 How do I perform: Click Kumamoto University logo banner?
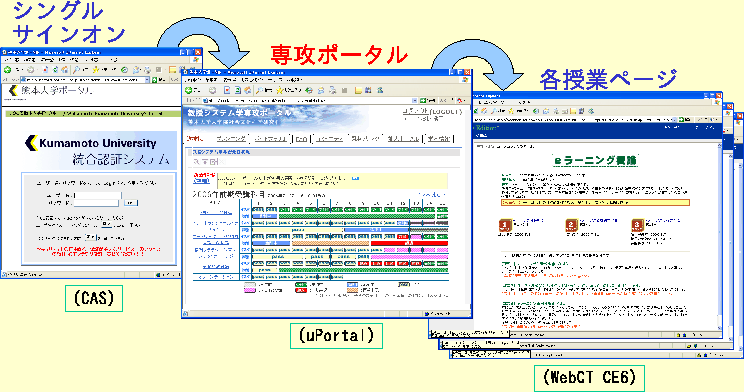pyautogui.click(x=99, y=150)
